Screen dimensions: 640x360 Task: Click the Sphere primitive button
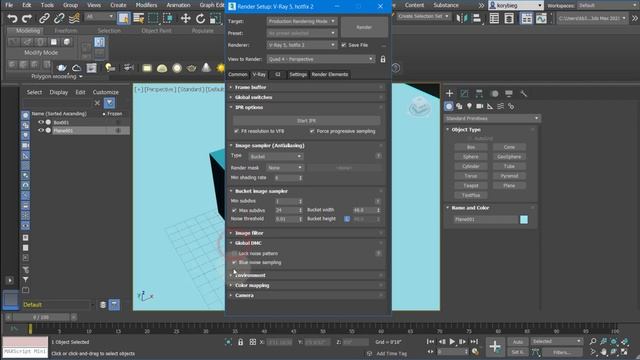coord(471,156)
